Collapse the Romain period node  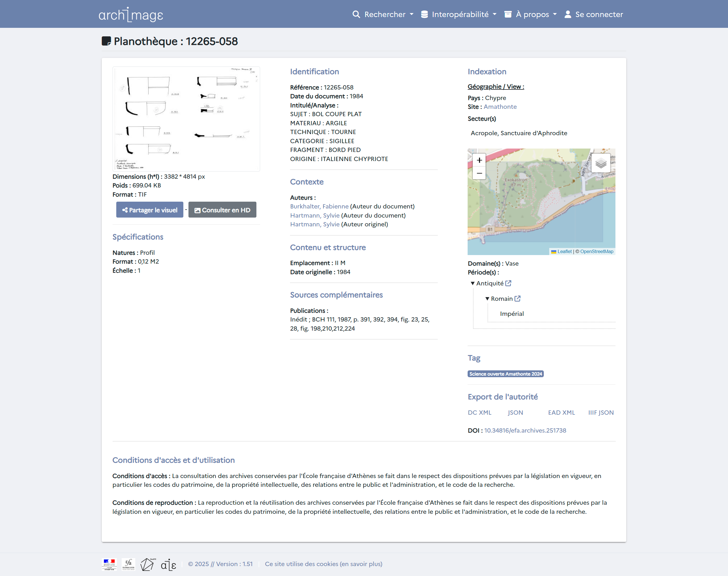pyautogui.click(x=487, y=299)
